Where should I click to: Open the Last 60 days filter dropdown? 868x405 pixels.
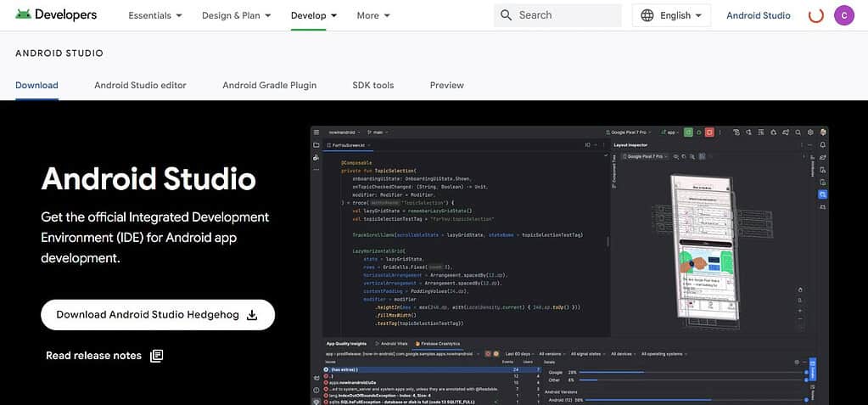point(518,353)
